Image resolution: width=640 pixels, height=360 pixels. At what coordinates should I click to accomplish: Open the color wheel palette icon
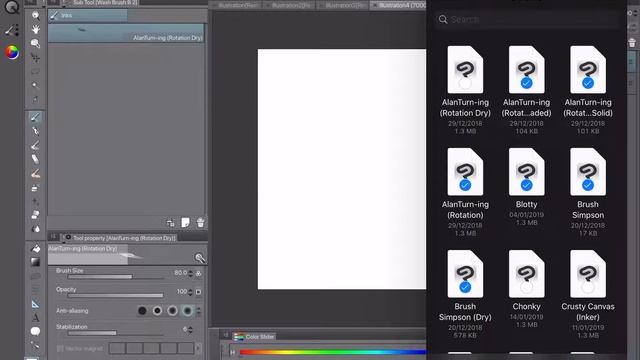(x=12, y=52)
